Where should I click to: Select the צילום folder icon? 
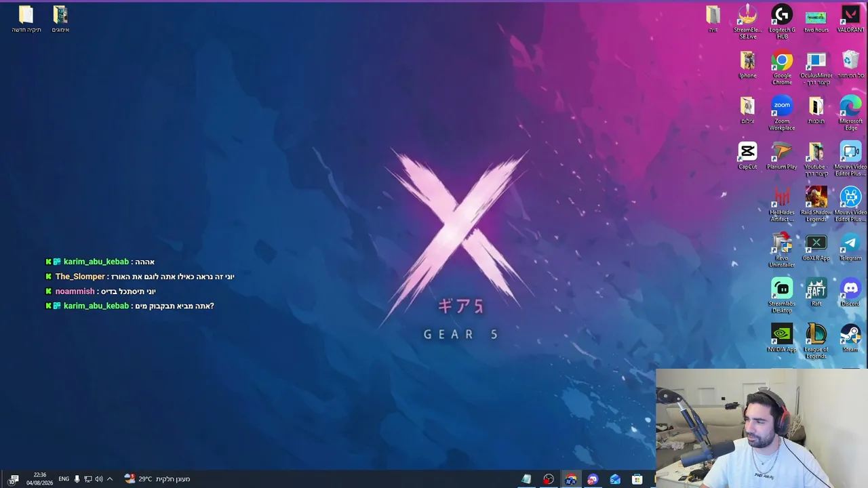click(x=747, y=110)
